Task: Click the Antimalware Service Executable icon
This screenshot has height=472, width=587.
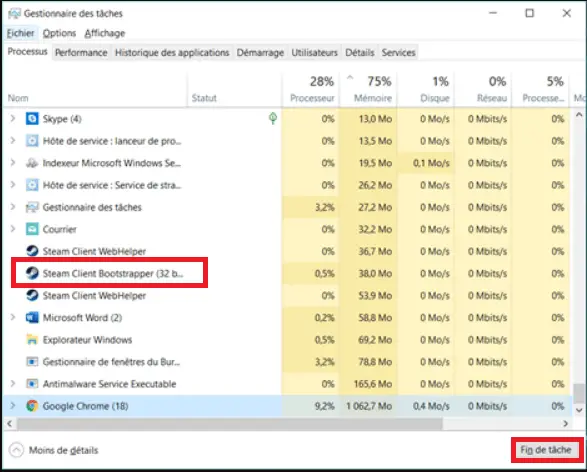Action: (x=32, y=384)
